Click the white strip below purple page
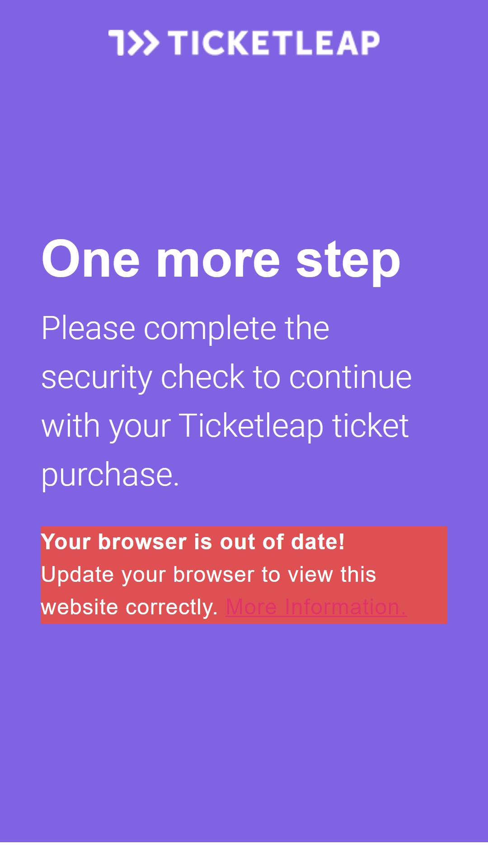Image resolution: width=488 pixels, height=868 pixels. tap(244, 855)
